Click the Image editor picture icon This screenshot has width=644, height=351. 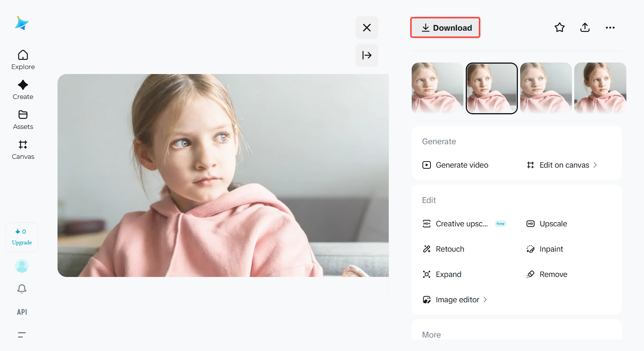point(427,300)
